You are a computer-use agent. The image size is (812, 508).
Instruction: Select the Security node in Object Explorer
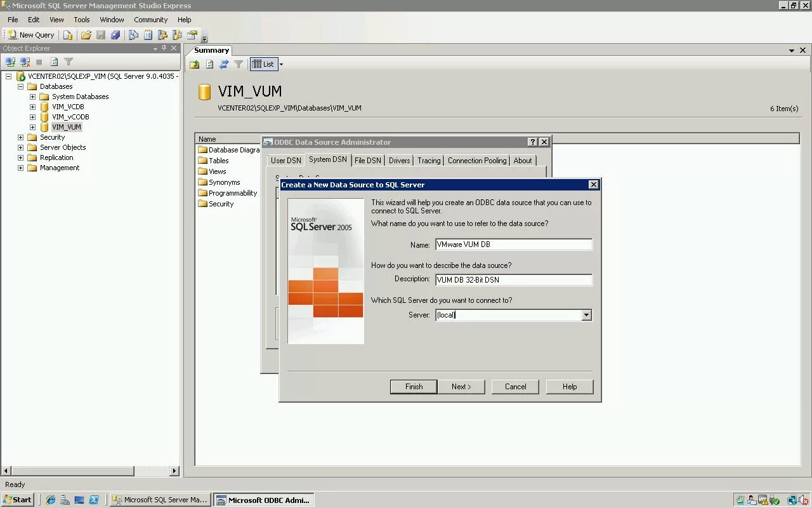point(52,137)
